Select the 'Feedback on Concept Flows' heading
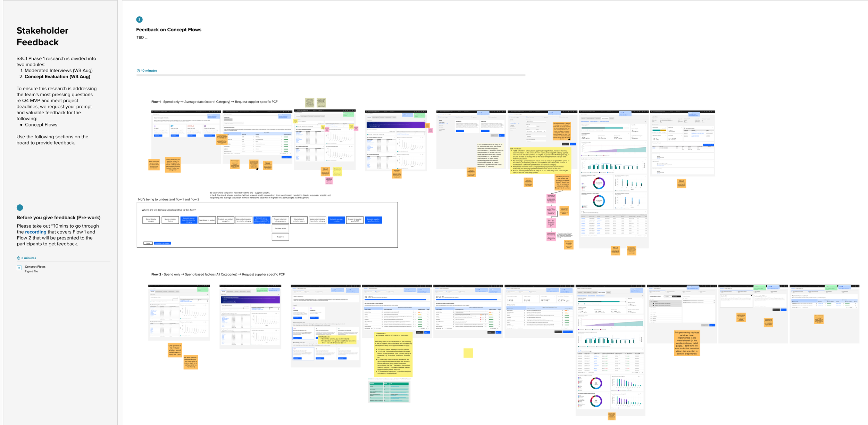868x425 pixels. point(168,30)
